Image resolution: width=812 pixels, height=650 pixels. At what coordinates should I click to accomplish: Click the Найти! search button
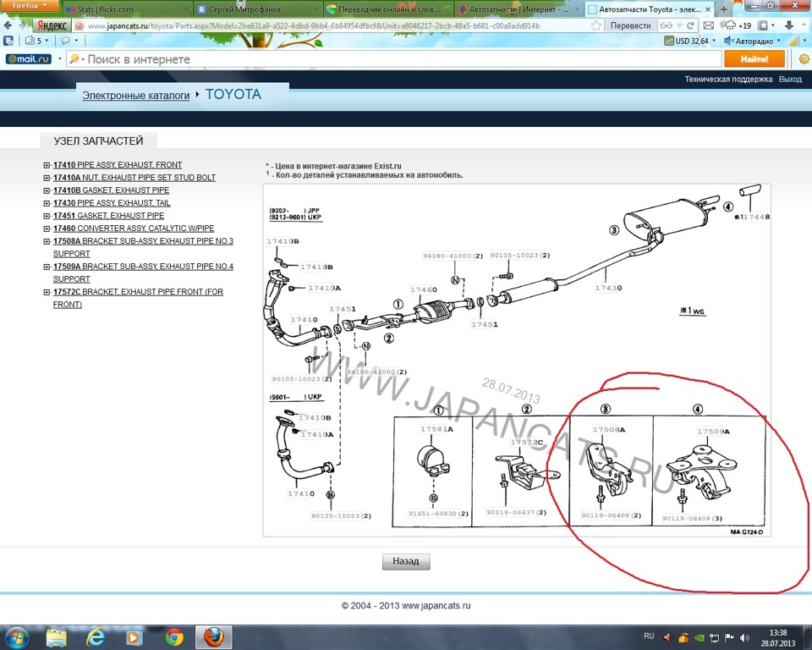pyautogui.click(x=754, y=59)
